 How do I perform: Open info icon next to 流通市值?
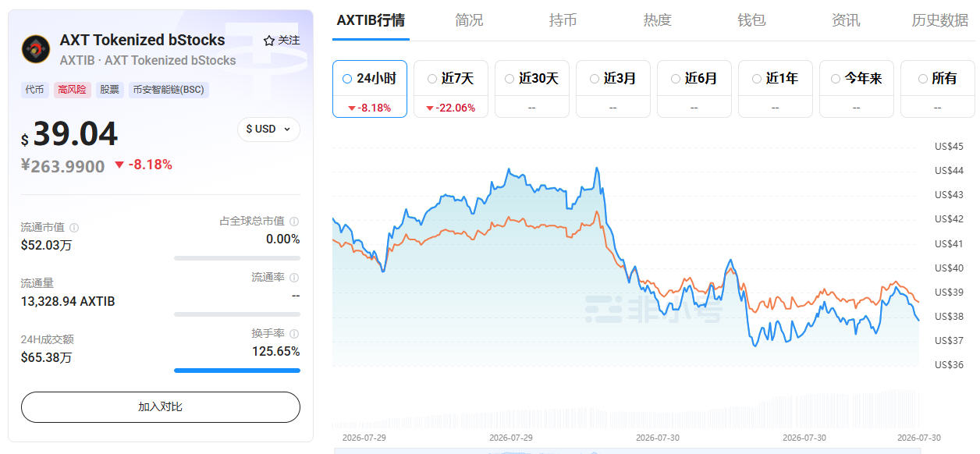[x=74, y=228]
